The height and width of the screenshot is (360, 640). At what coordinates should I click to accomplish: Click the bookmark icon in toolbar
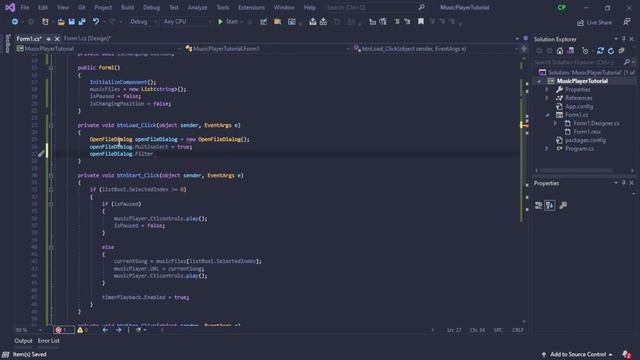(420, 22)
